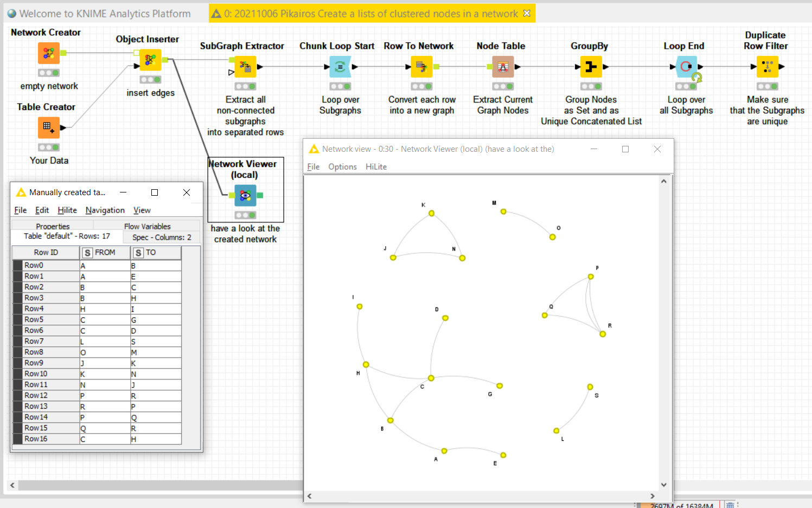Screen dimensions: 812x508
Task: Open the Edit menu in table window
Action: click(x=42, y=210)
